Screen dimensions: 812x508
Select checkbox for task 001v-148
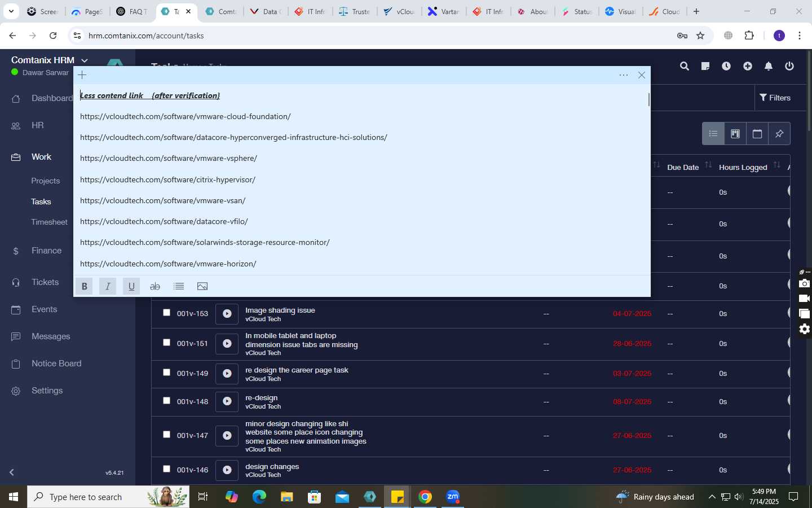click(166, 401)
